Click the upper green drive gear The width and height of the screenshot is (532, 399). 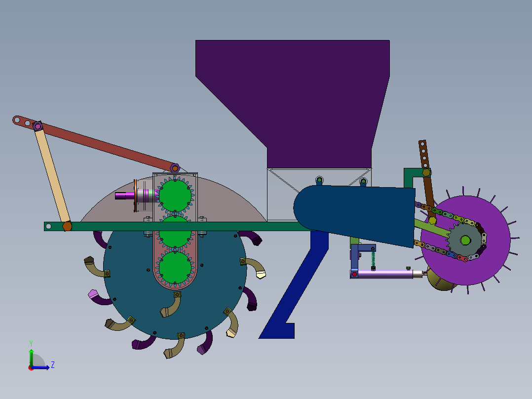[x=174, y=195]
